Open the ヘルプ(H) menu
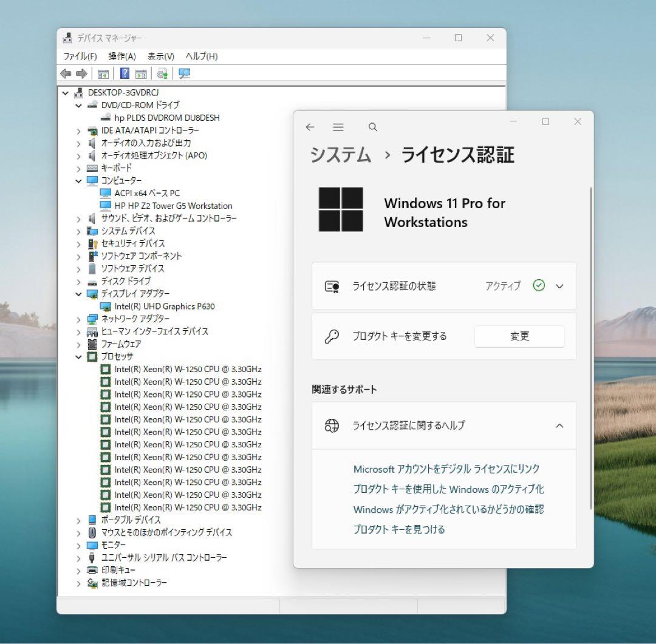This screenshot has width=656, height=644. (x=202, y=56)
